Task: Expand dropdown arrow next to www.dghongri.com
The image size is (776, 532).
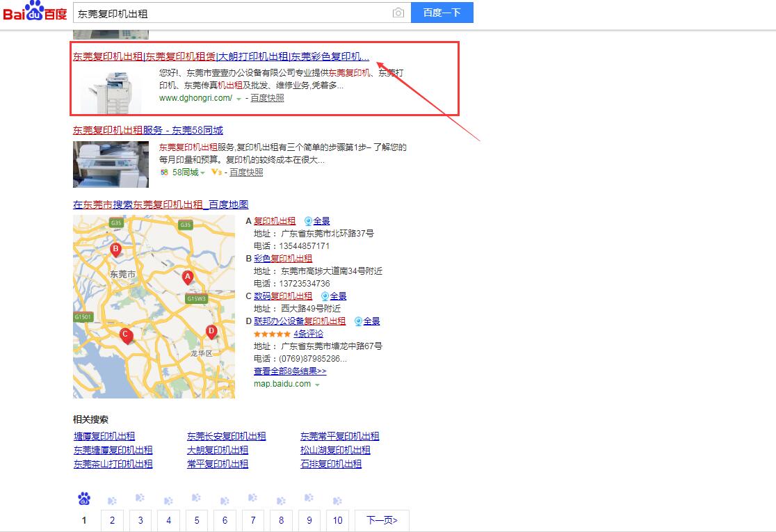Action: click(239, 99)
